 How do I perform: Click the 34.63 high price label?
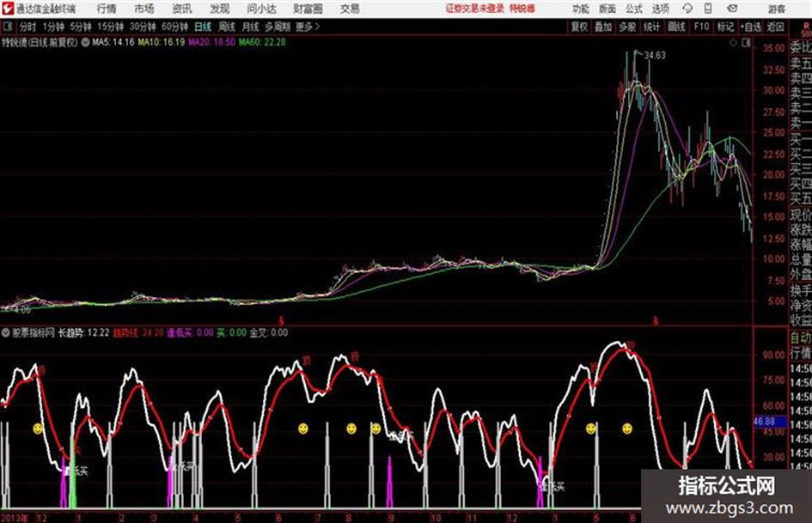coord(655,56)
